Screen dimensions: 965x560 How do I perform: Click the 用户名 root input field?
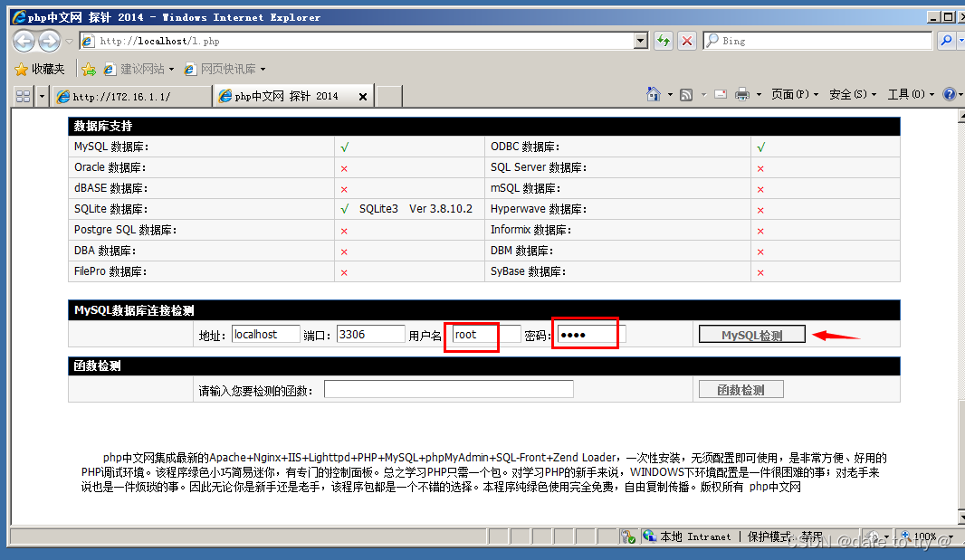(x=487, y=334)
